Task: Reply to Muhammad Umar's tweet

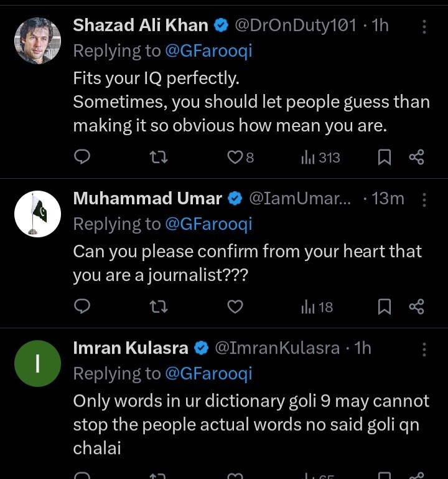Action: (82, 306)
